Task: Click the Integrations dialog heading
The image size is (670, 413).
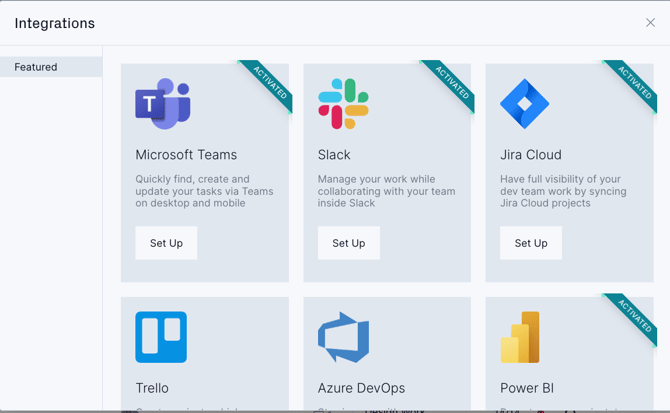Action: coord(55,23)
